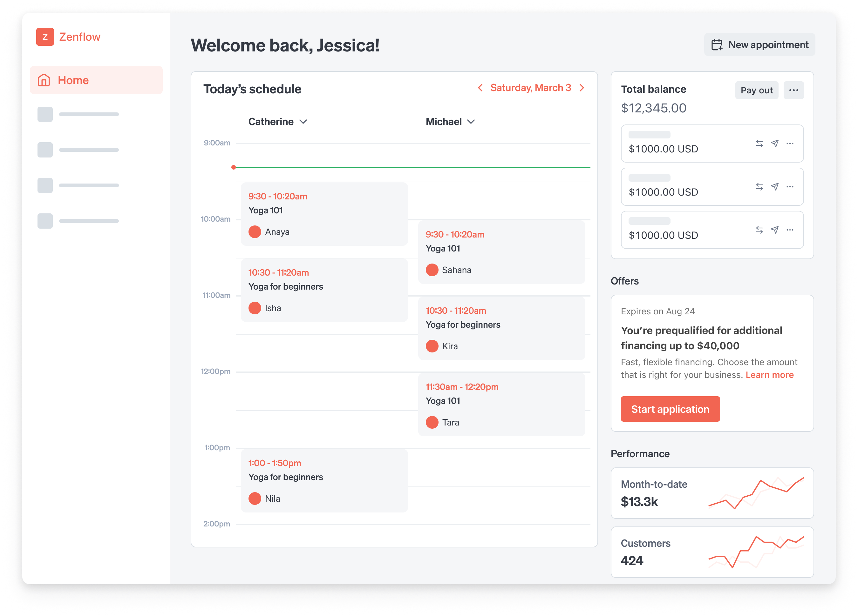The width and height of the screenshot is (858, 616).
Task: Click the Customers 424 value
Action: click(632, 561)
